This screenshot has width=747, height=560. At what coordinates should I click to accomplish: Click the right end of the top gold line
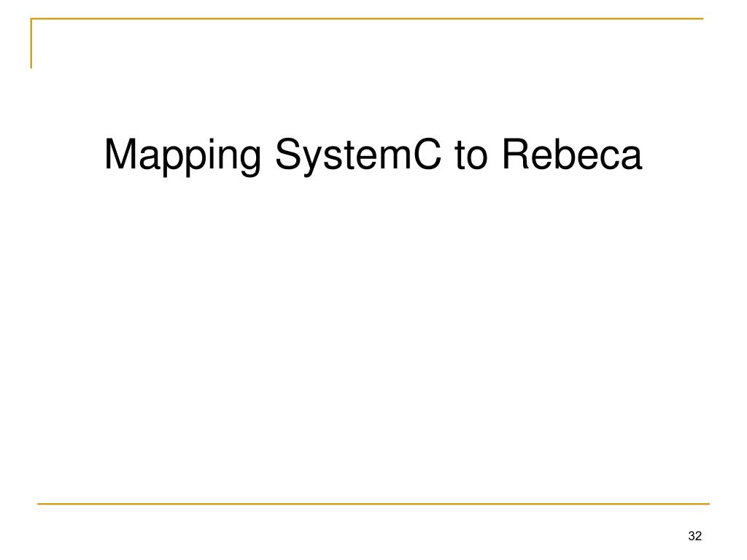(702, 18)
